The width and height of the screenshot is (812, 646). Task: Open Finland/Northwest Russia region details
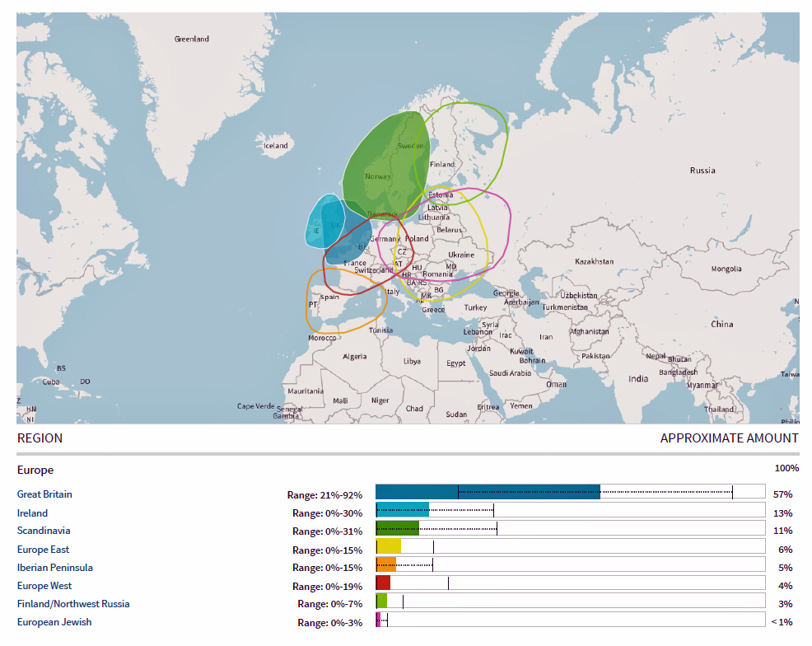point(73,604)
